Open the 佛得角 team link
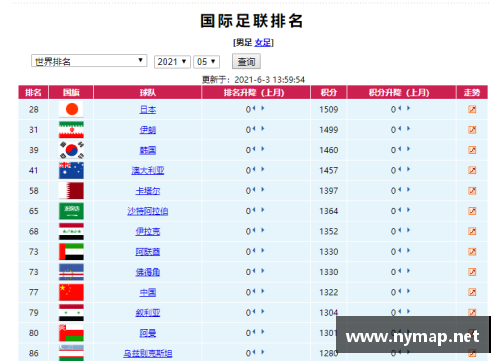Screen dimensions: 500x362 (148, 272)
